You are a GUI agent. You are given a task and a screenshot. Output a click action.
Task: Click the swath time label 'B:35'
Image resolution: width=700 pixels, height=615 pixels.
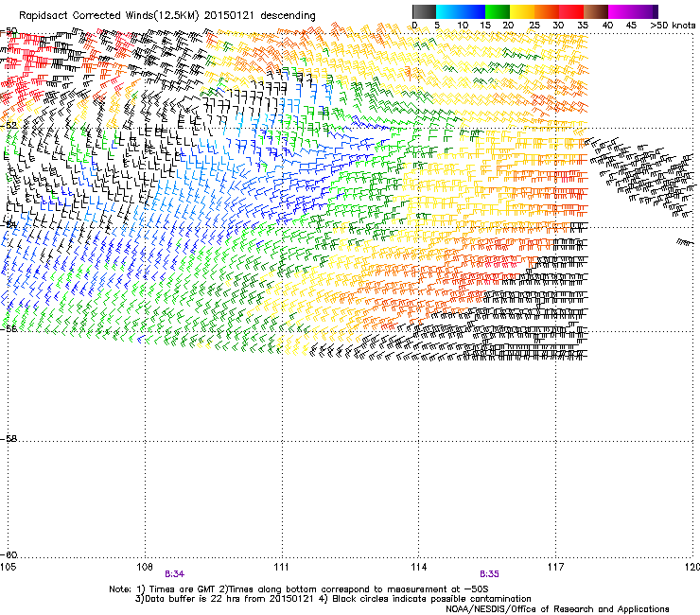[489, 574]
